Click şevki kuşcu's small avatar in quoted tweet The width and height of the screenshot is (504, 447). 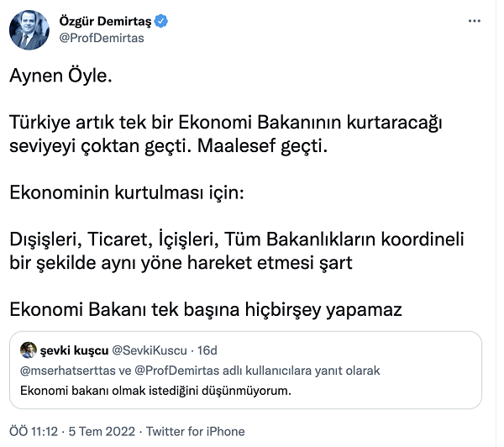pyautogui.click(x=29, y=350)
